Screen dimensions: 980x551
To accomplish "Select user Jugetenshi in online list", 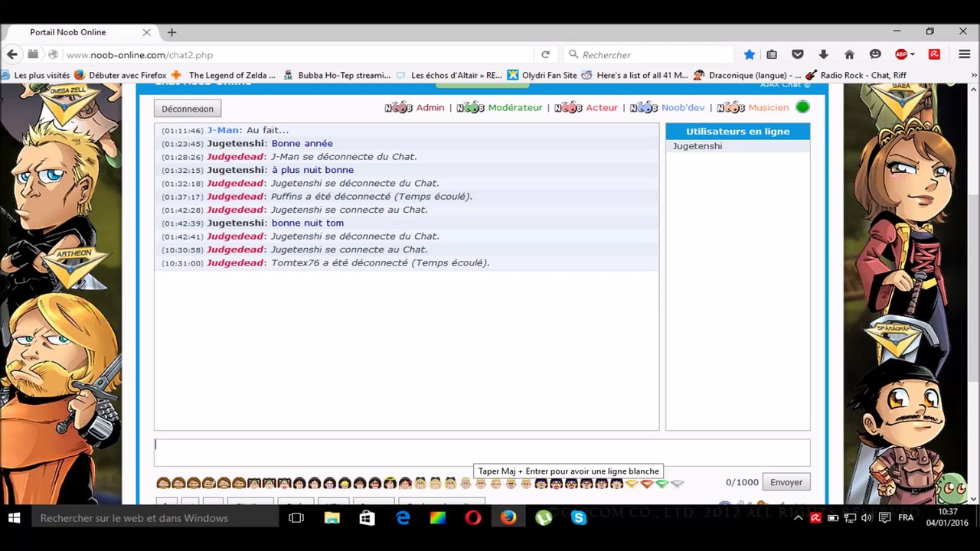I will point(697,146).
